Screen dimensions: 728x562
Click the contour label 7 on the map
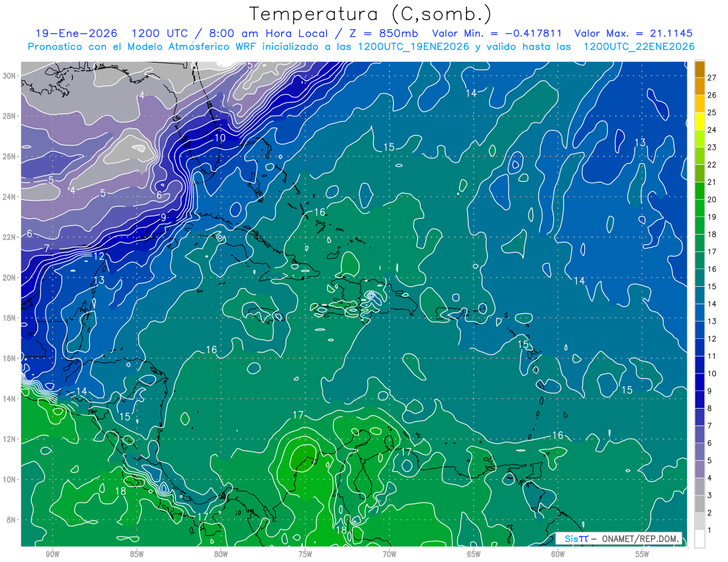(x=47, y=248)
